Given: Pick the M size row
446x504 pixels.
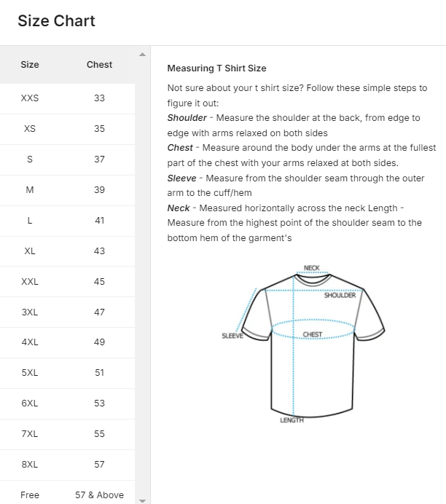Looking at the screenshot, I should coord(67,190).
